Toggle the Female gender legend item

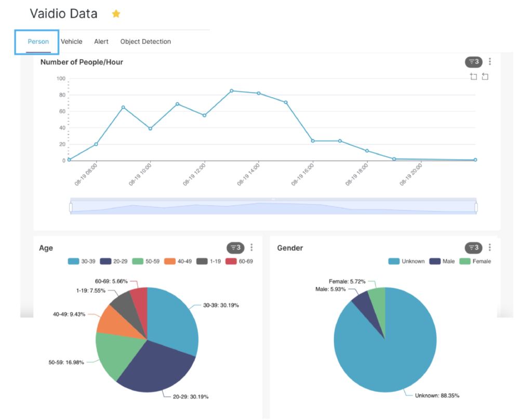(475, 261)
